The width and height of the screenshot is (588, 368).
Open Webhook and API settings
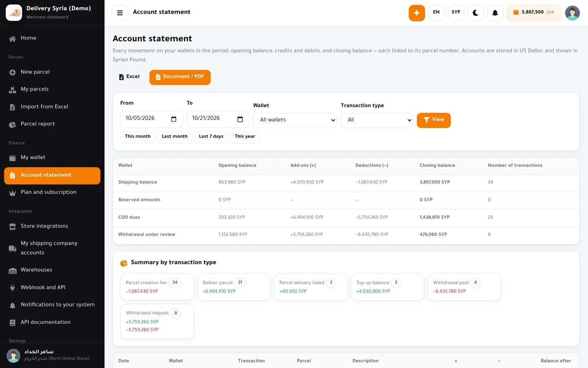[x=52, y=287]
